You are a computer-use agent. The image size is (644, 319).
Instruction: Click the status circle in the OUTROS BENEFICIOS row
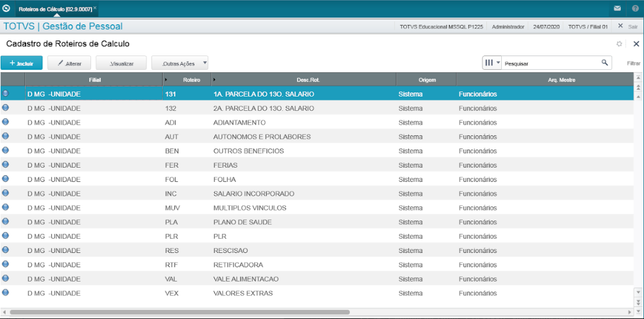(x=6, y=150)
